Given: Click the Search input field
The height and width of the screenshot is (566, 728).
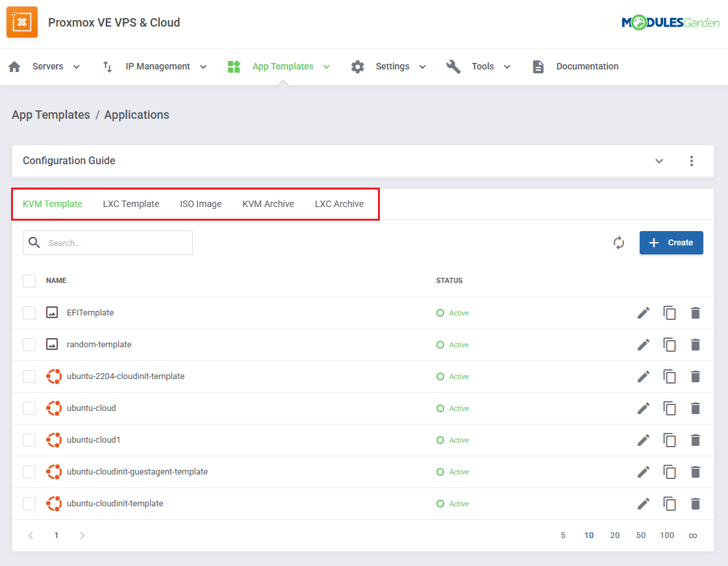Looking at the screenshot, I should pyautogui.click(x=108, y=243).
